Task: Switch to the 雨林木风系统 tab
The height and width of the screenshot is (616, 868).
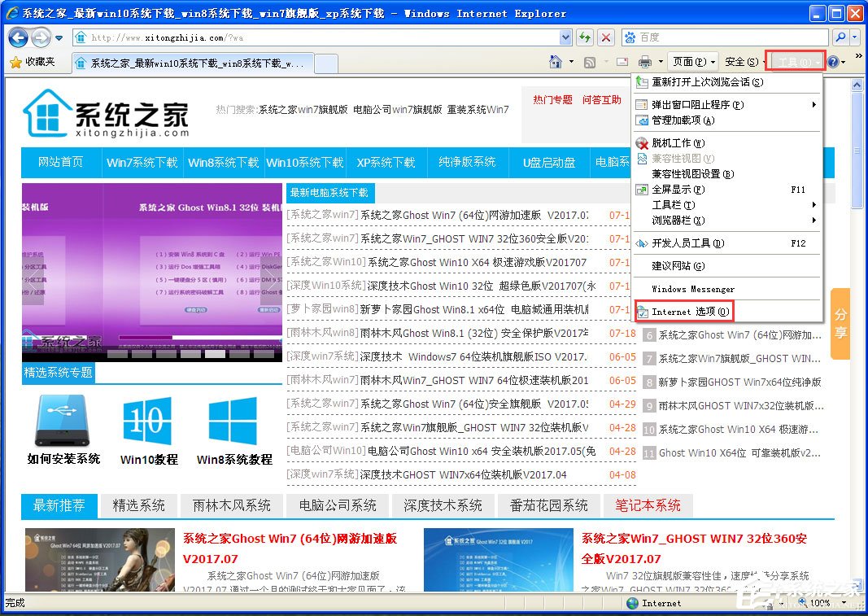Action: click(231, 505)
